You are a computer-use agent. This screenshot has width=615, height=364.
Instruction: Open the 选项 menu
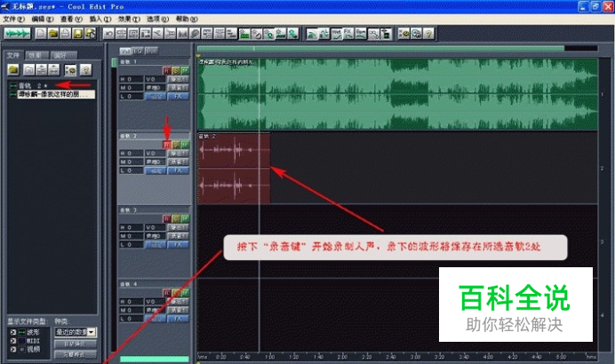[157, 19]
